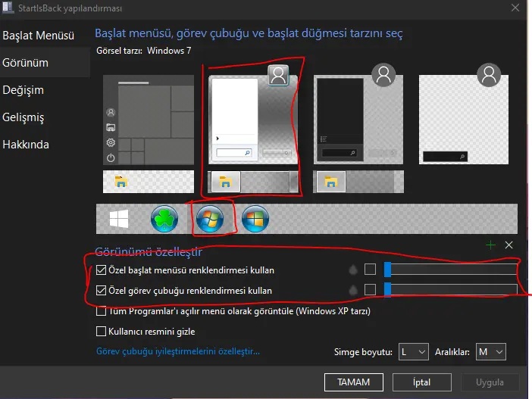The width and height of the screenshot is (532, 399).
Task: Adjust taskbar color opacity slider
Action: click(x=451, y=290)
